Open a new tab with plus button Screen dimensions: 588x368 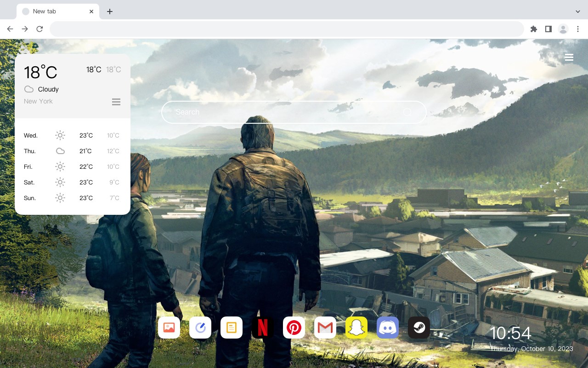pyautogui.click(x=109, y=11)
